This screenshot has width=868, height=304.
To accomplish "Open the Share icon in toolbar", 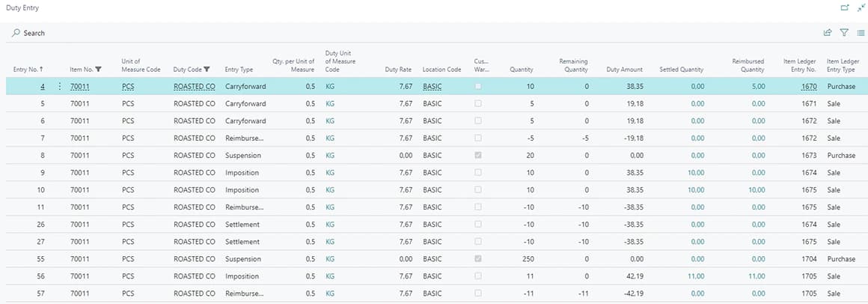I will [x=828, y=33].
